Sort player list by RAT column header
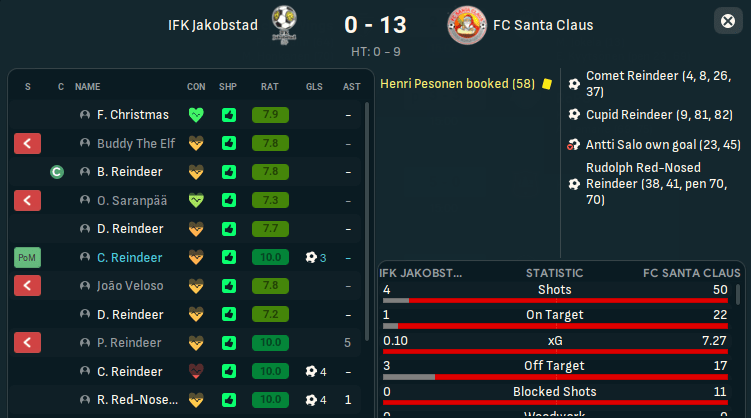Image resolution: width=751 pixels, height=418 pixels. click(270, 87)
